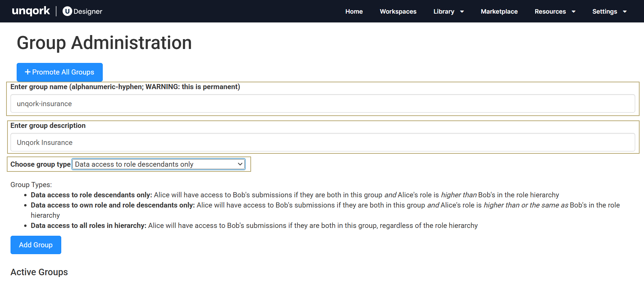644x281 pixels.
Task: Focus the group name input field
Action: coord(323,103)
